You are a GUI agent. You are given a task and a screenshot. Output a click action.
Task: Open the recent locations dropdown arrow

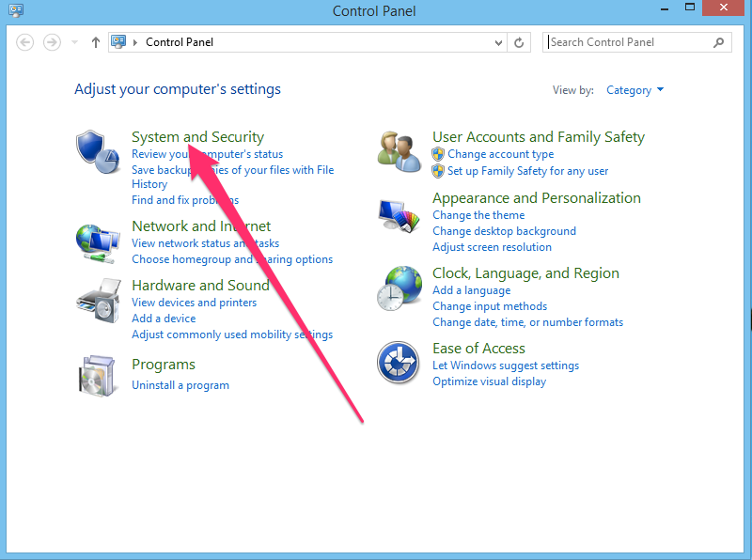click(74, 42)
